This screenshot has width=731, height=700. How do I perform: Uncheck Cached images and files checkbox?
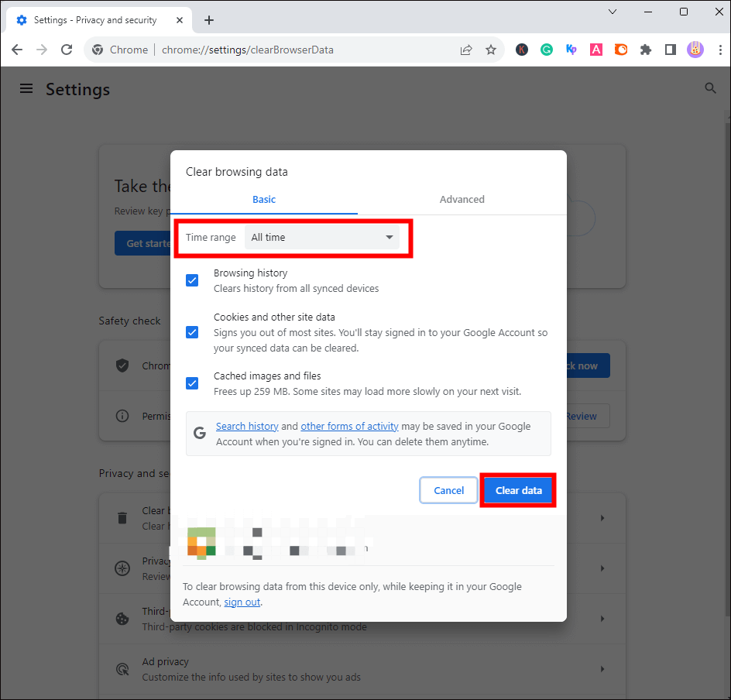(192, 383)
